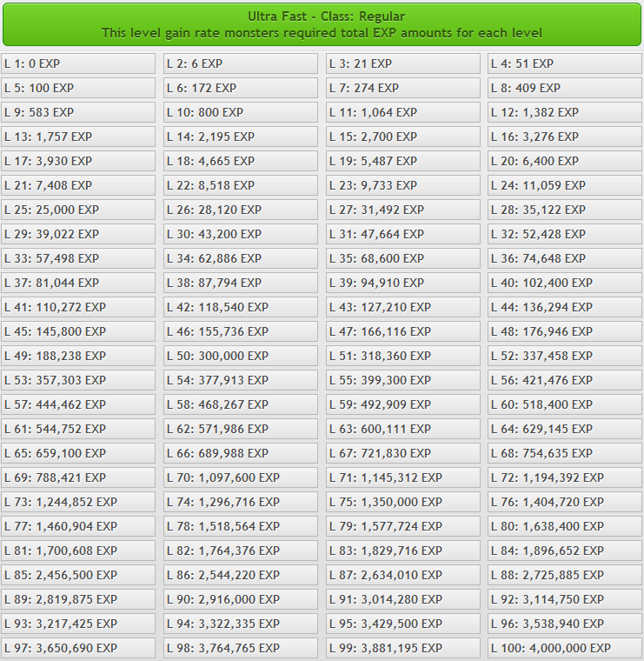
Task: Click the L 55: 399,300 EXP entry
Action: pos(402,380)
